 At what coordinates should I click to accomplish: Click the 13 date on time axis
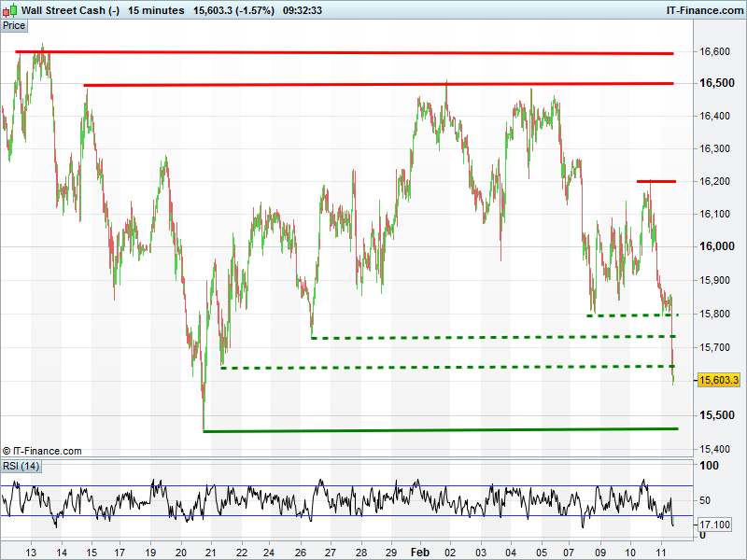point(31,553)
